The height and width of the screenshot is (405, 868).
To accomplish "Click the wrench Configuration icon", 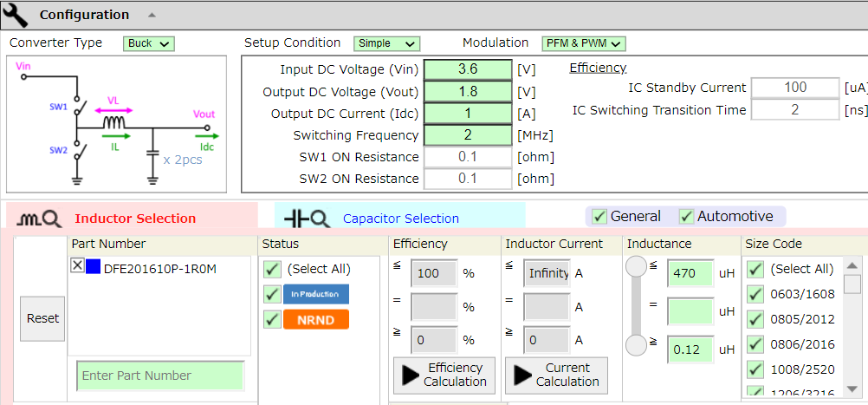I will (x=16, y=15).
